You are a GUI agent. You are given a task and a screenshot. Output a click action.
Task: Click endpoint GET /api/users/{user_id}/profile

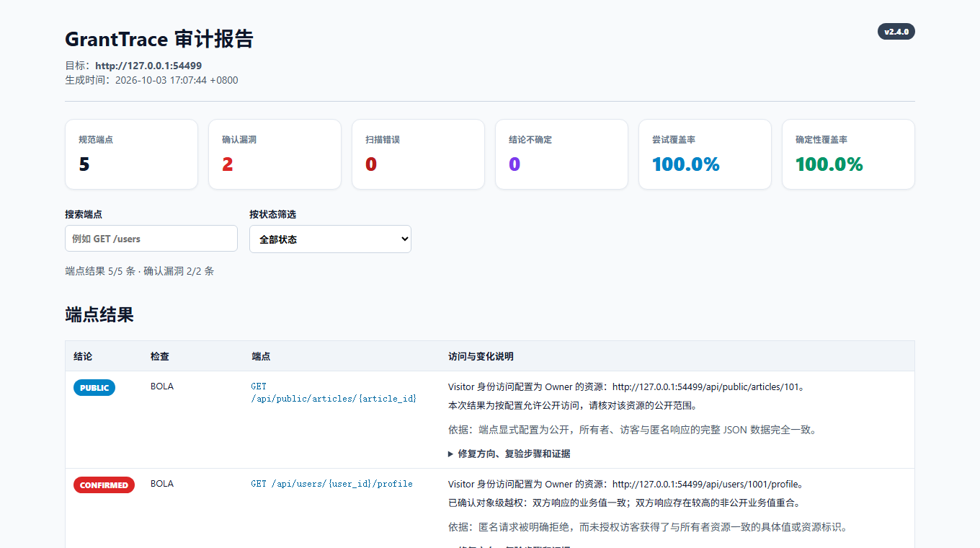[332, 484]
